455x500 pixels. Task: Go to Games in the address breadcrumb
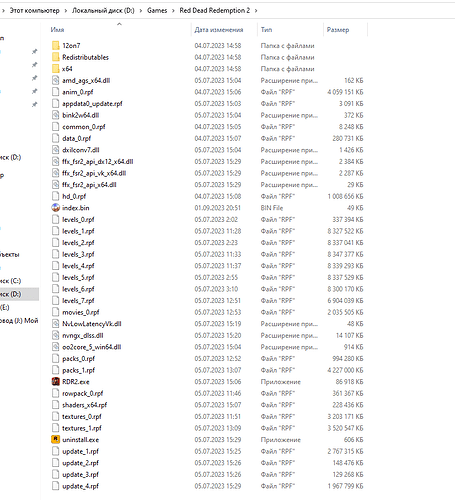[157, 11]
